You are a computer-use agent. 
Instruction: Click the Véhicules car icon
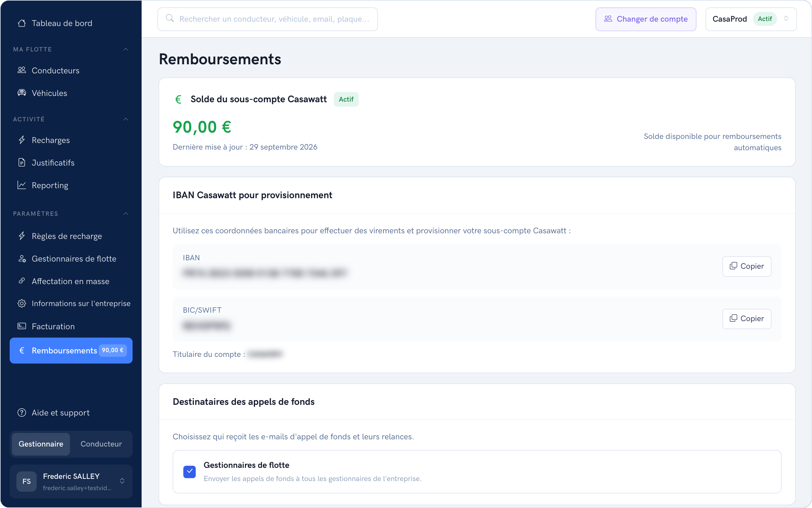22,93
